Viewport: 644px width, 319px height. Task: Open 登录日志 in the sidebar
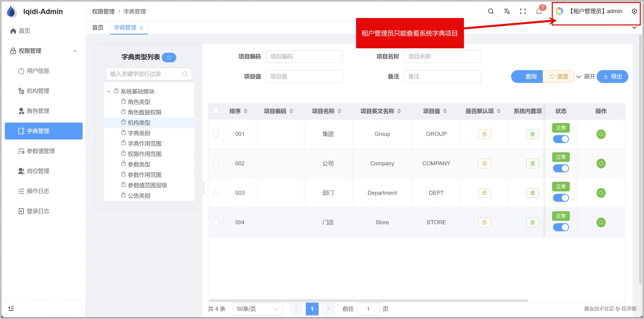44,211
